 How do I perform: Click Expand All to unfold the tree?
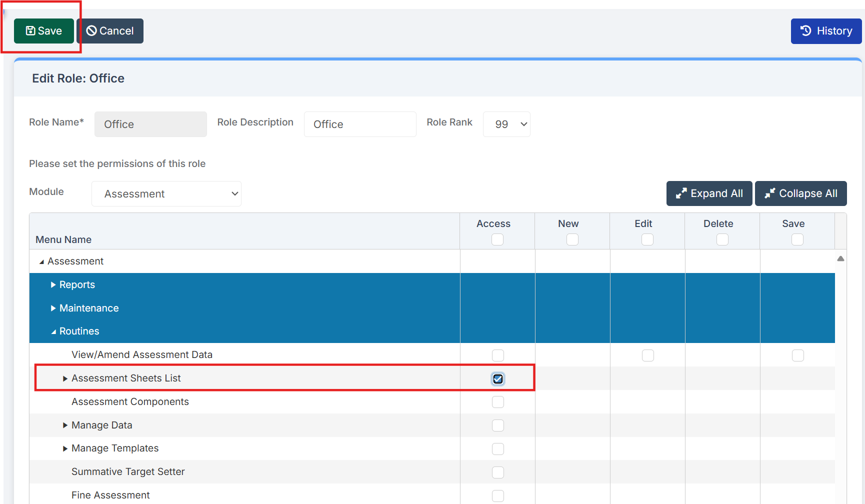click(x=708, y=193)
